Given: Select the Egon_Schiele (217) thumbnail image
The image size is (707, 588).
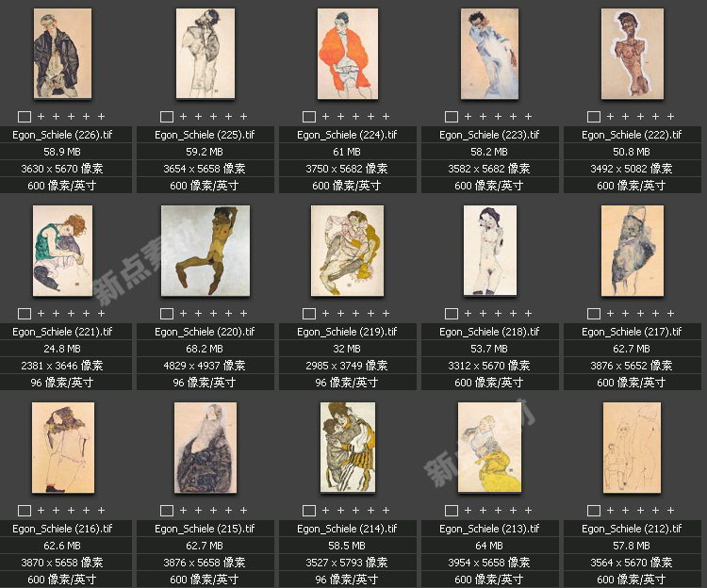Looking at the screenshot, I should click(x=633, y=251).
